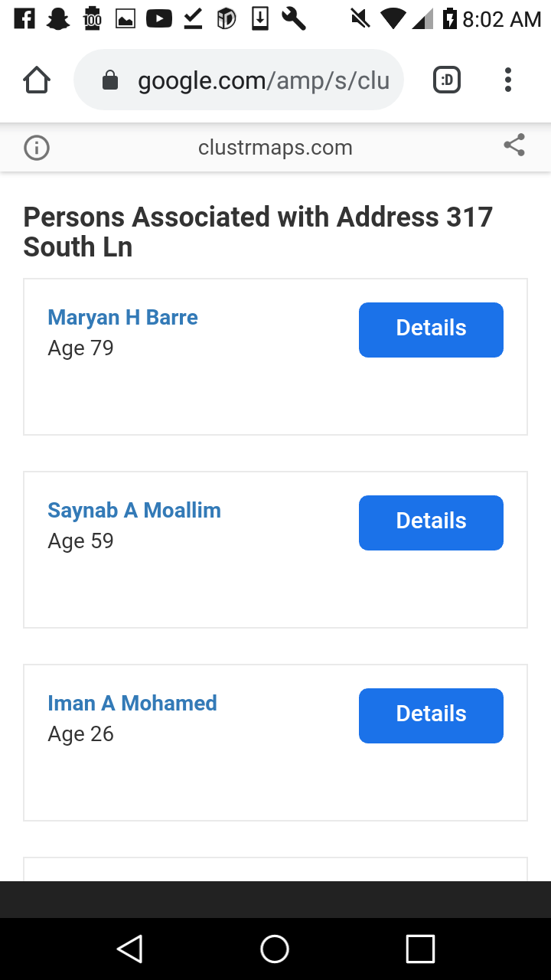Tap the YouTube notification icon in status bar
The height and width of the screenshot is (980, 551).
tap(158, 18)
